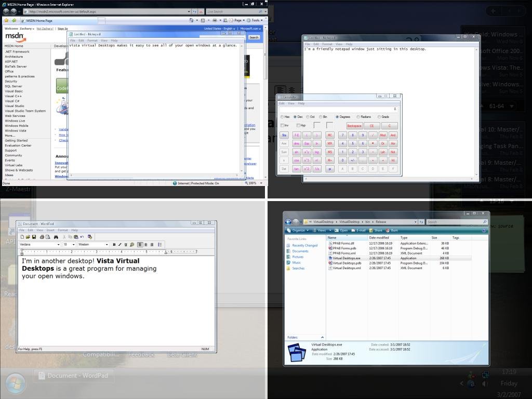This screenshot has height=399, width=532.
Task: Open the Documents link in Favorite Links
Action: coord(300,251)
